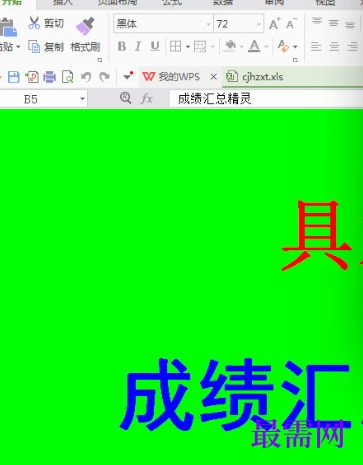Increase font size with A+ icon

tap(274, 24)
